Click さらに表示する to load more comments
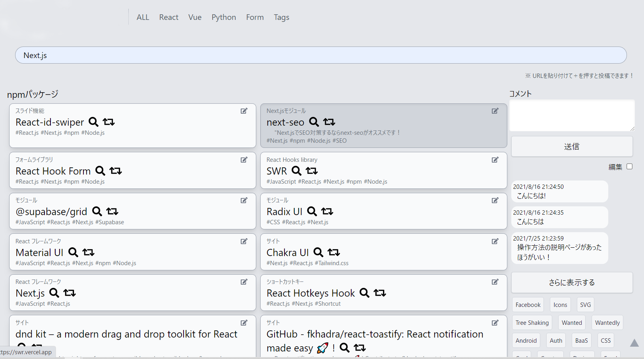644x359 pixels. [572, 282]
